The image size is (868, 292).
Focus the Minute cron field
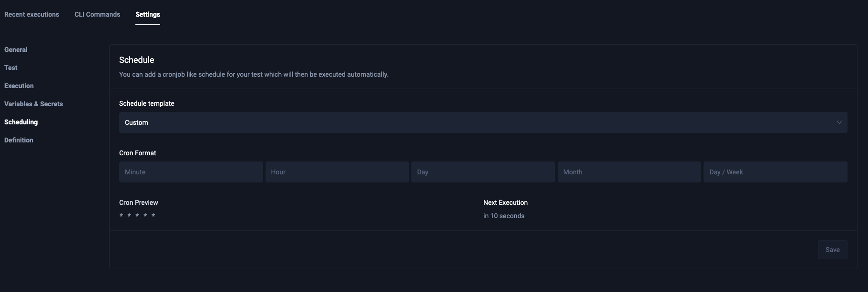191,172
